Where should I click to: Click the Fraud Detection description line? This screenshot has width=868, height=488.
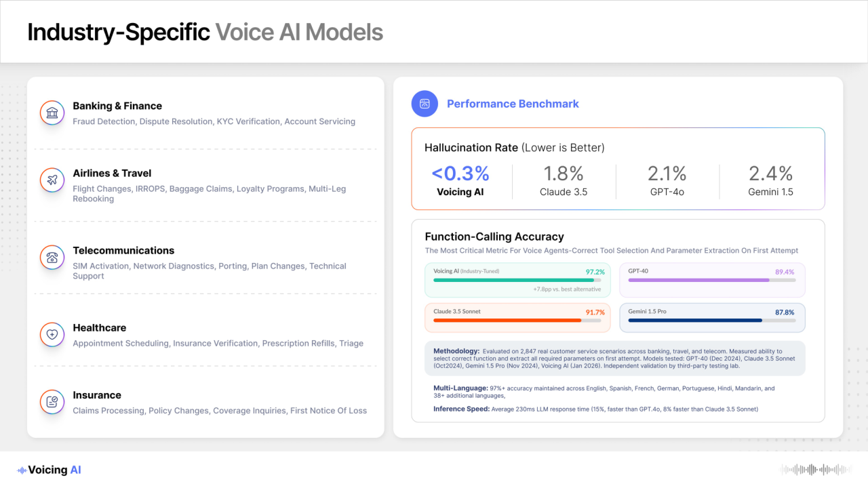214,121
